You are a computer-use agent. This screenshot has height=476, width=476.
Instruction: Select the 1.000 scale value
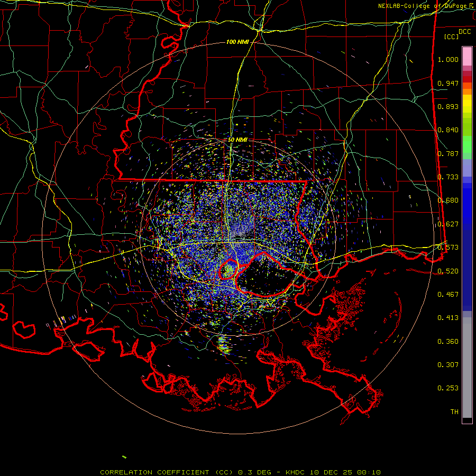coord(448,59)
